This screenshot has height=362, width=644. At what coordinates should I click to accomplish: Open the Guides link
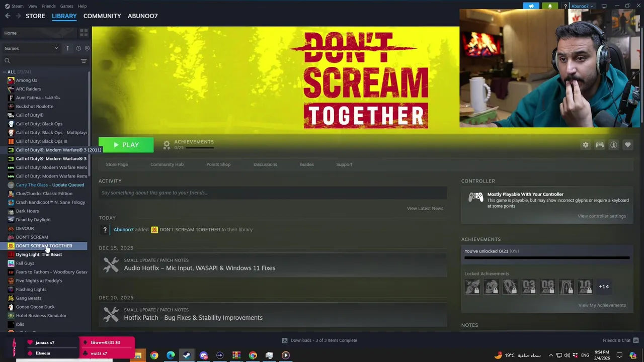307,164
